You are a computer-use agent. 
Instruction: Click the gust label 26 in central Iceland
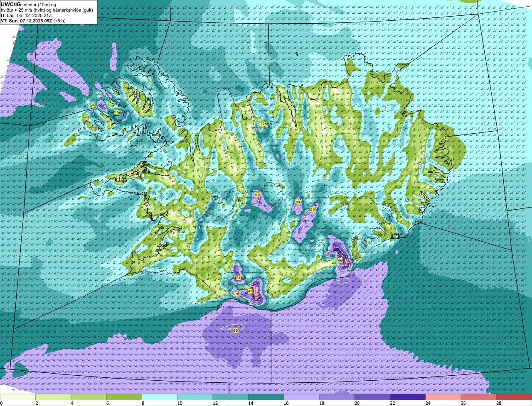click(257, 195)
